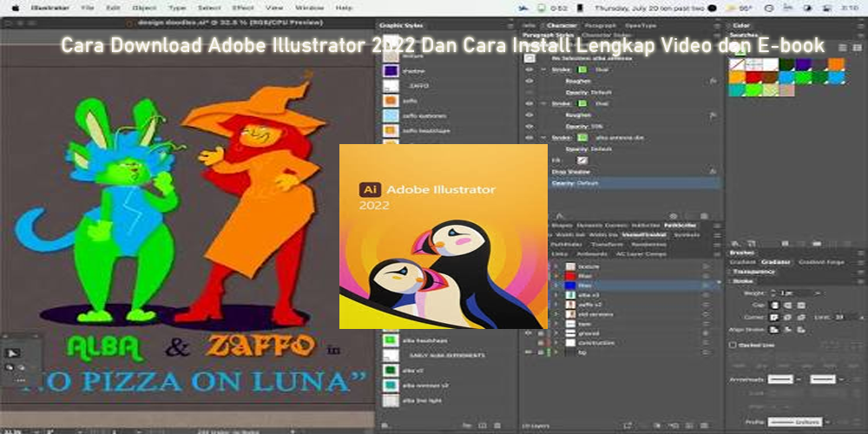Screen dimensions: 868x434
Task: Open the Window menu
Action: pyautogui.click(x=310, y=8)
